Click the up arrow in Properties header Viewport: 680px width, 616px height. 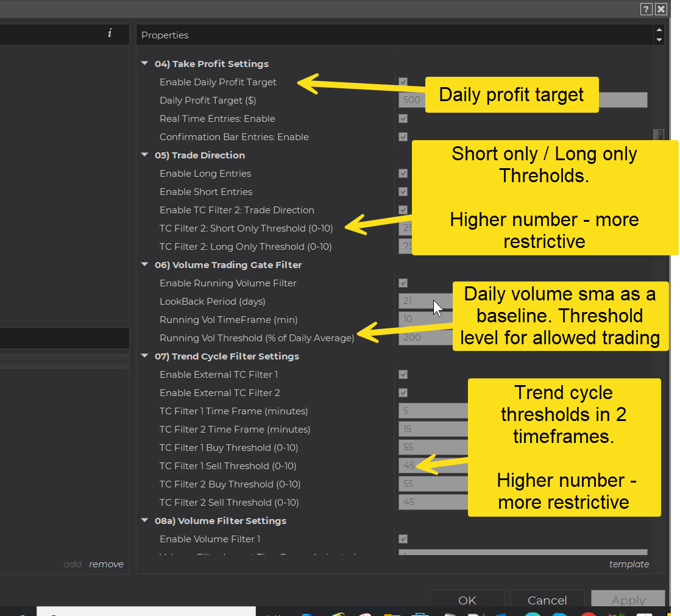point(659,30)
